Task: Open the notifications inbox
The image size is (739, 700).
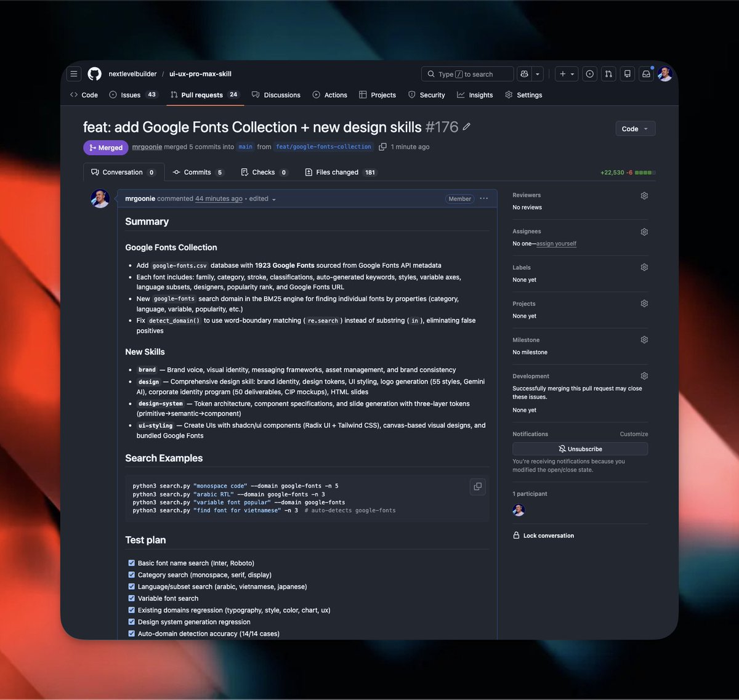Action: click(646, 74)
